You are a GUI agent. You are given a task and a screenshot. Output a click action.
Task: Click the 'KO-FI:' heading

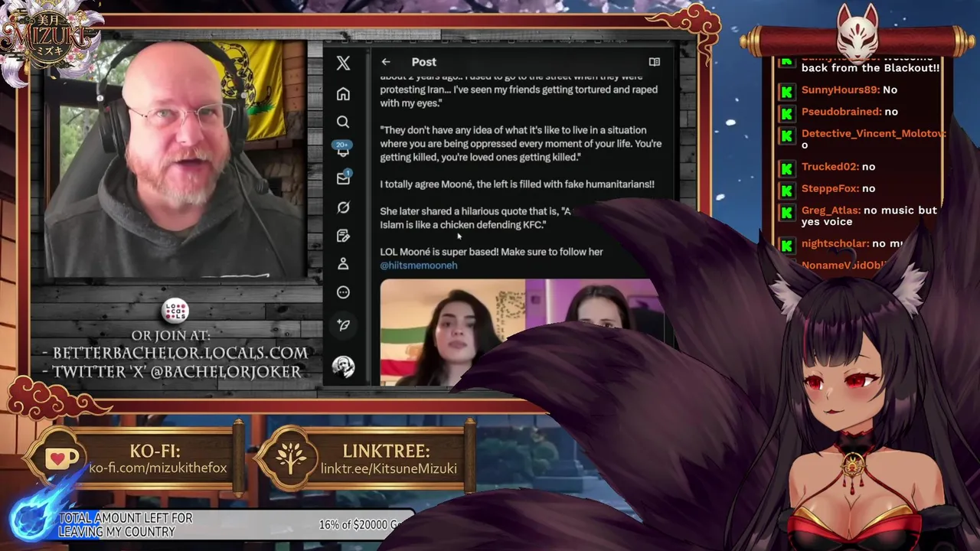155,450
